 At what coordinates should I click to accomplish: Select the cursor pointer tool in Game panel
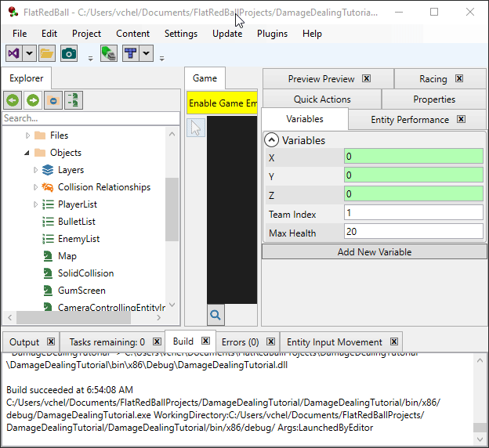click(x=196, y=128)
